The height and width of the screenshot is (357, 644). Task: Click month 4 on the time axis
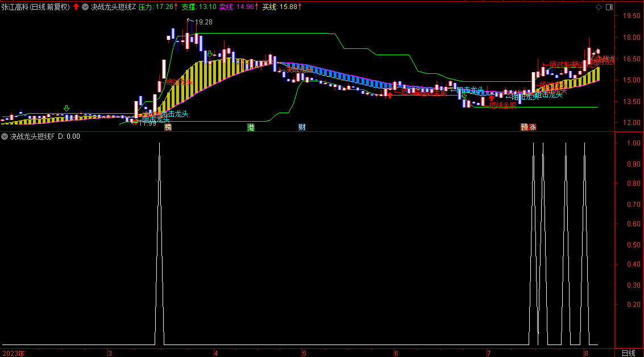click(216, 353)
